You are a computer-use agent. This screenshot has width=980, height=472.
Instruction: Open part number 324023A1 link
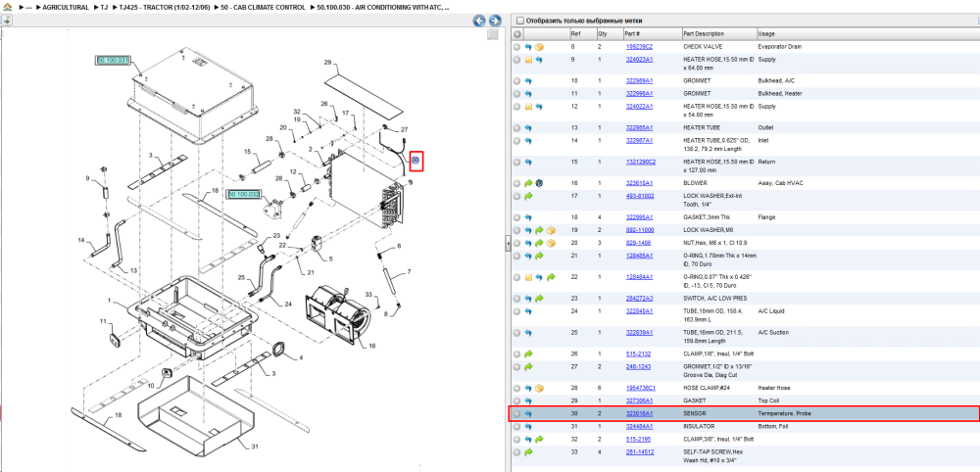[639, 60]
